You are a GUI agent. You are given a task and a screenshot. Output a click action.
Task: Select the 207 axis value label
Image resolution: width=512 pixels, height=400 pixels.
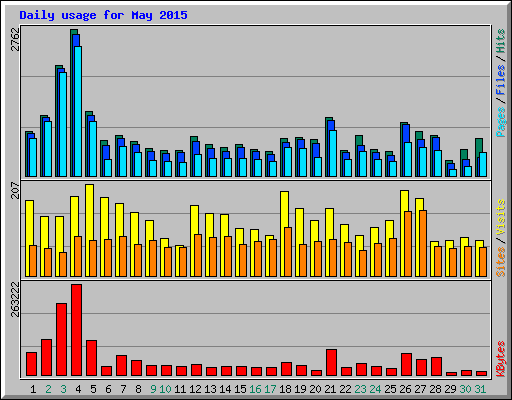pos(15,190)
